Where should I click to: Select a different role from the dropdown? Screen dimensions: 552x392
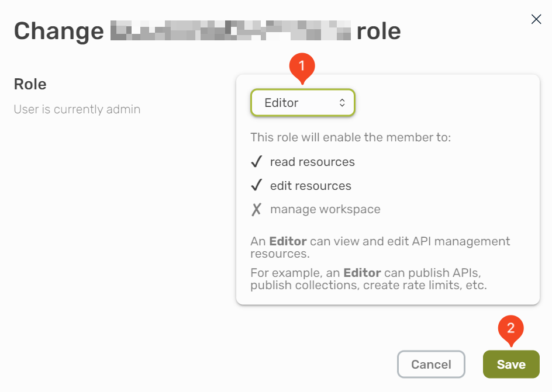pos(302,102)
